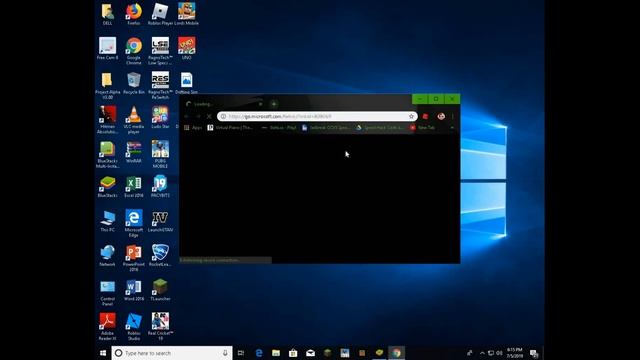Launch the Microsoft Edge desktop shortcut
640x360 pixels.
(x=133, y=223)
